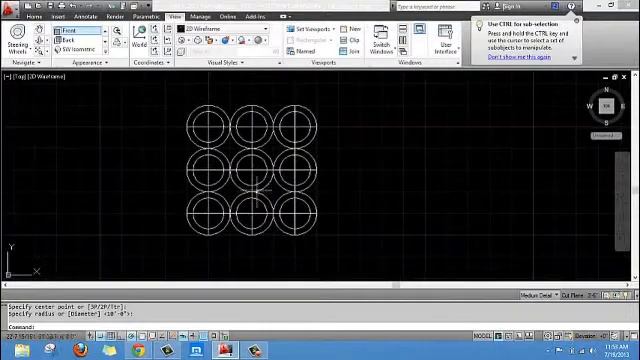Viewport: 640px width, 360px height.
Task: Toggle MODEL space button in status bar
Action: [x=482, y=336]
